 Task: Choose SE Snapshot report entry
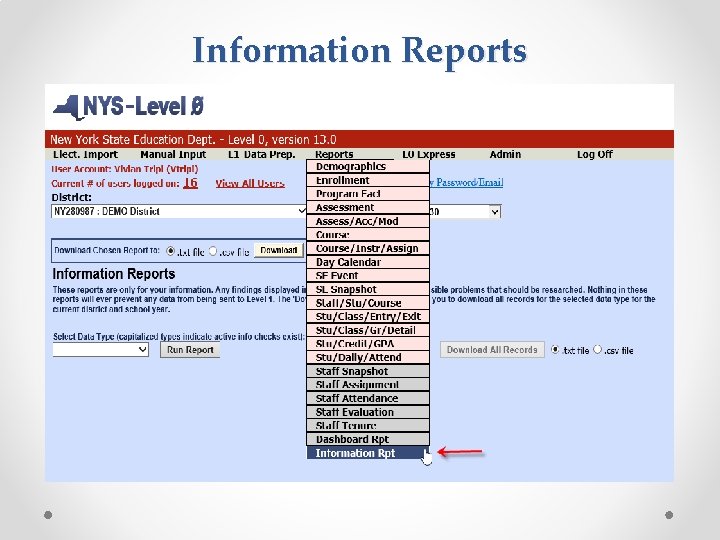coord(368,289)
